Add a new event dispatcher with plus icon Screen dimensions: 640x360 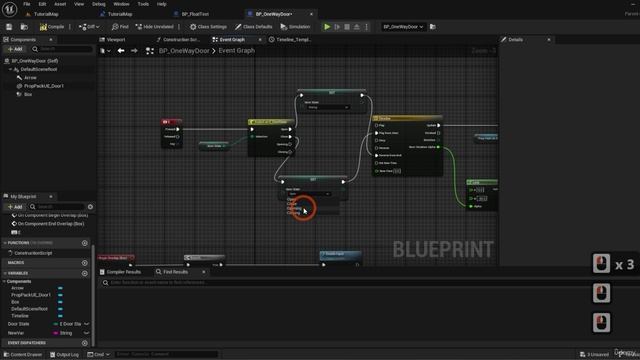(84, 343)
